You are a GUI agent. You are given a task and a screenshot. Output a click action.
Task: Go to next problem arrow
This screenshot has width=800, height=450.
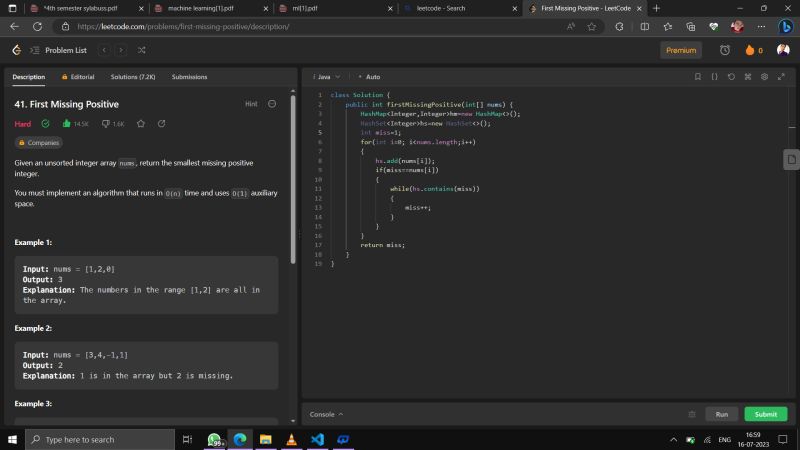[121, 50]
